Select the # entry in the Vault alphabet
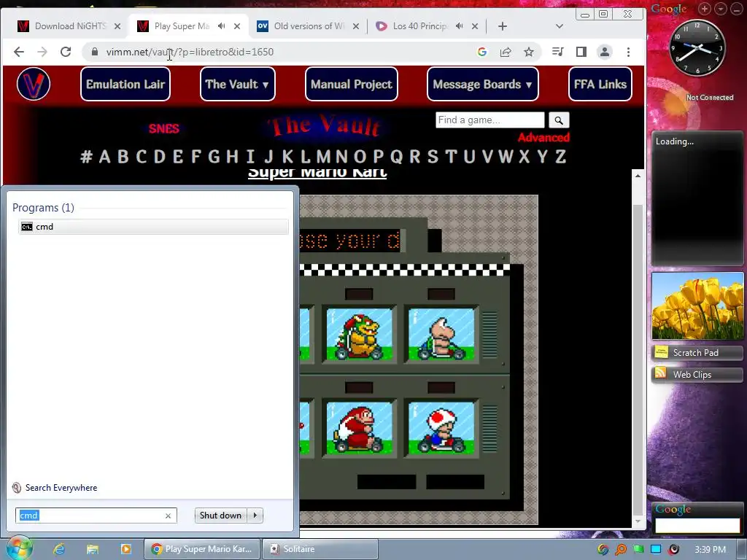The width and height of the screenshot is (747, 560). (x=86, y=157)
